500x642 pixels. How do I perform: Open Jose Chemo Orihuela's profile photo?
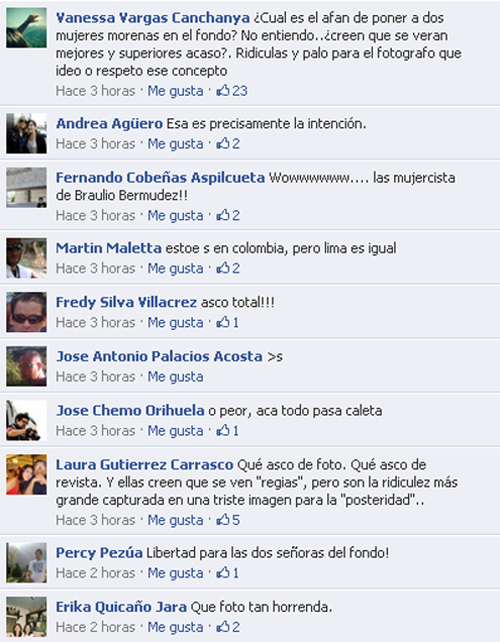26,420
